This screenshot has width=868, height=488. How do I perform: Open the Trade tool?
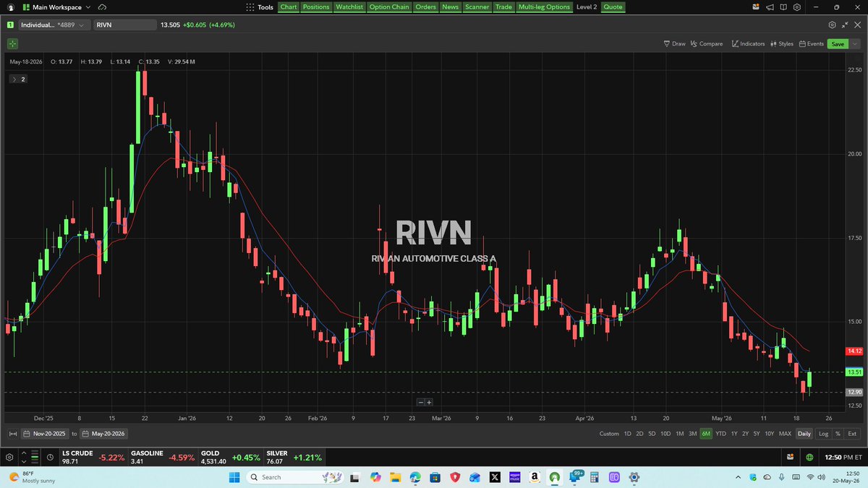[503, 7]
